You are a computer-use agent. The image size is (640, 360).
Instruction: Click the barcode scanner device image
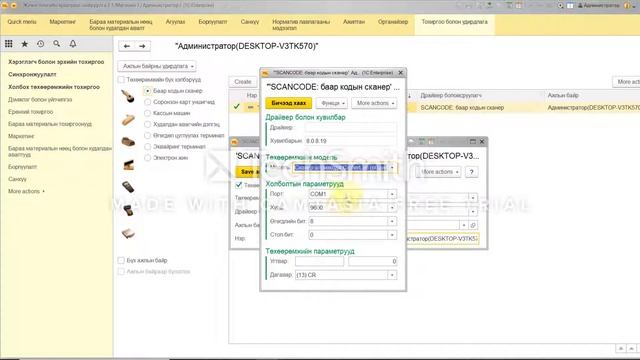128,96
